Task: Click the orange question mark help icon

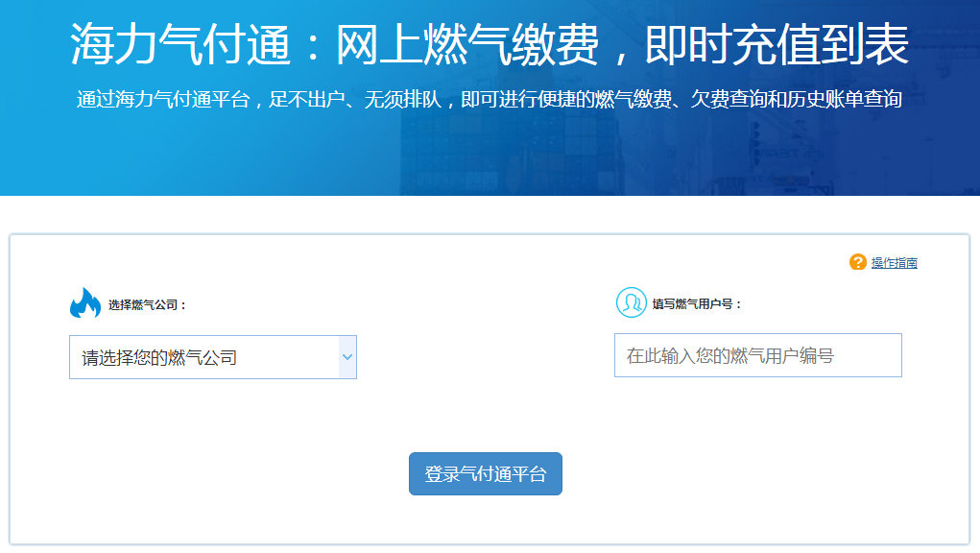Action: pyautogui.click(x=857, y=262)
